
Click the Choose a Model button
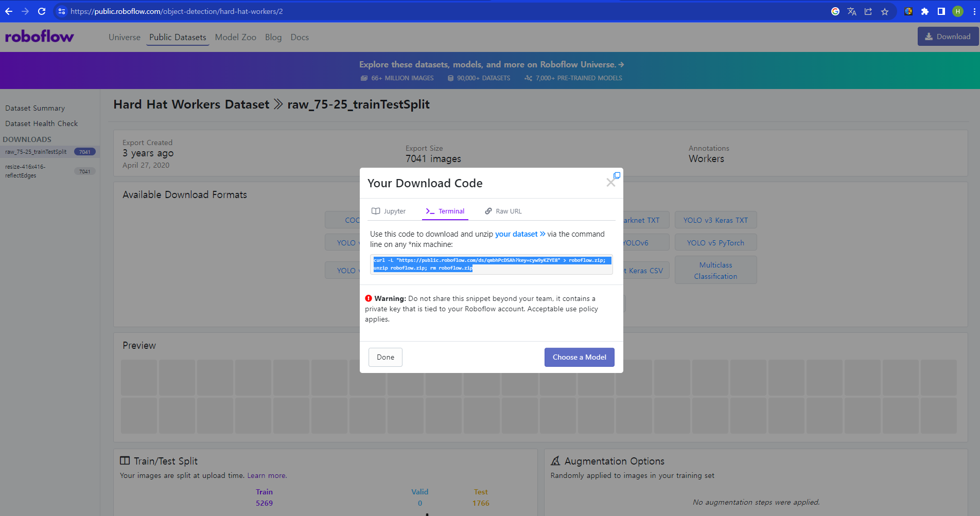580,357
